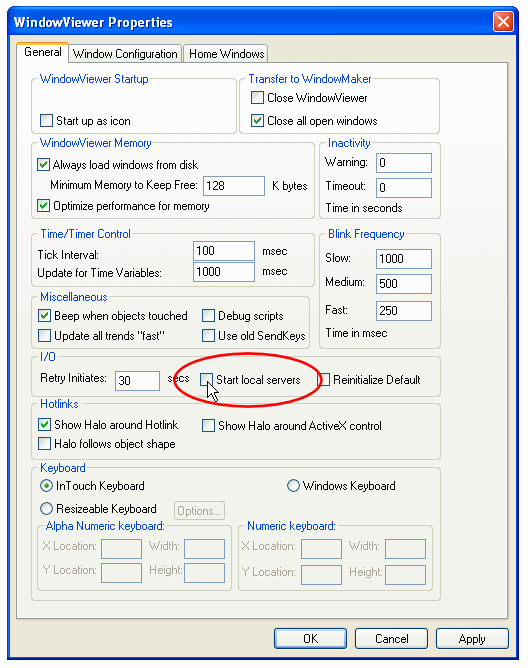Open the Home Windows tab
The height and width of the screenshot is (668, 528).
point(226,54)
